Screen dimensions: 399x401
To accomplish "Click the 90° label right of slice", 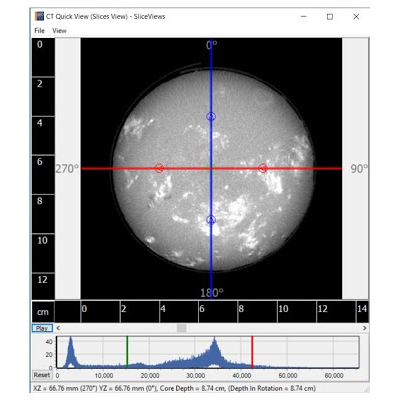I will [x=359, y=169].
